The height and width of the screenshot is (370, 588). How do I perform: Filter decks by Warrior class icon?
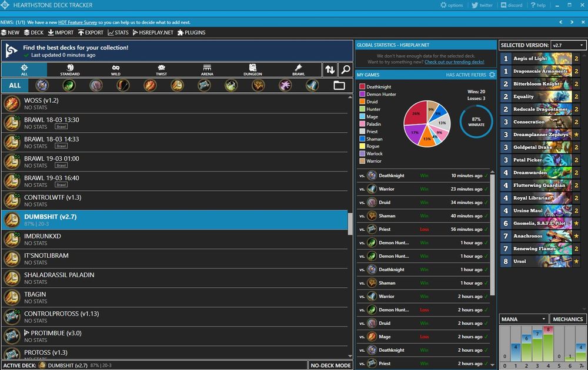pos(312,85)
